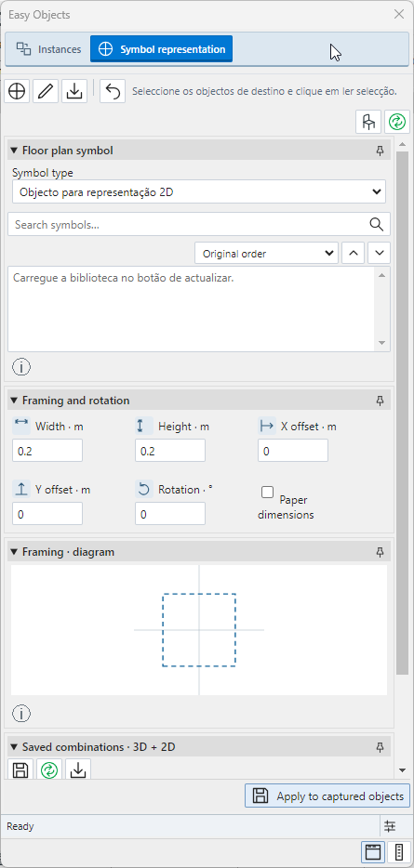414x868 pixels.
Task: Click the symbol list scroll down arrow
Action: pos(381,343)
